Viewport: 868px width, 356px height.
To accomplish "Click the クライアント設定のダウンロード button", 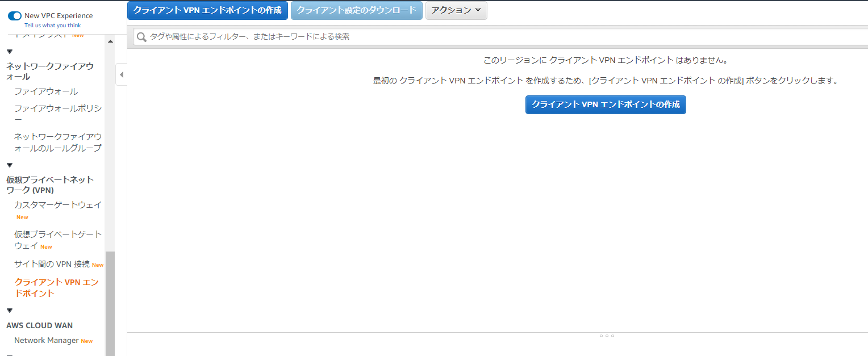I will click(x=356, y=10).
